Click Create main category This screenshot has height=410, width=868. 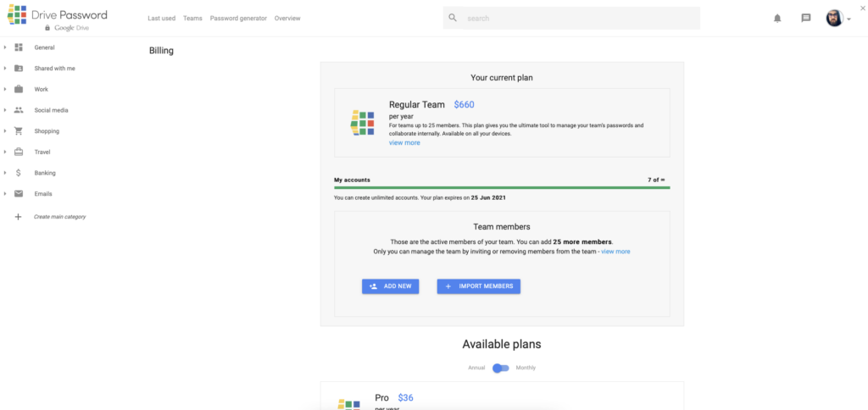60,217
